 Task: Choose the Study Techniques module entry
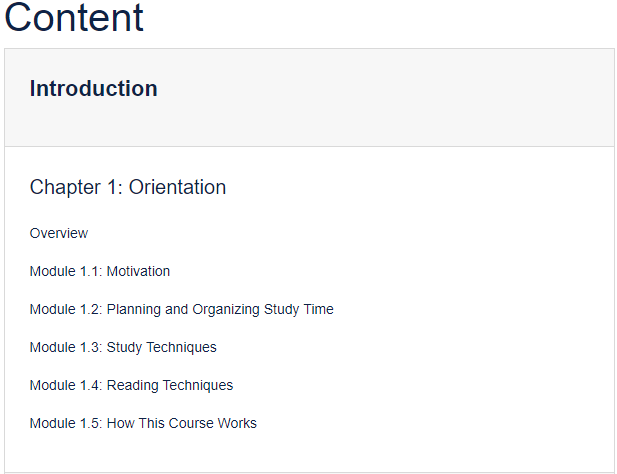pos(123,347)
